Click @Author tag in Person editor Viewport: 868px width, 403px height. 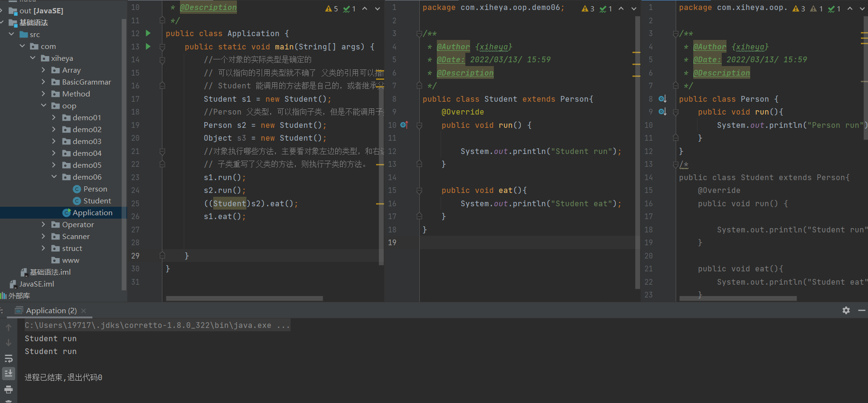click(x=709, y=47)
